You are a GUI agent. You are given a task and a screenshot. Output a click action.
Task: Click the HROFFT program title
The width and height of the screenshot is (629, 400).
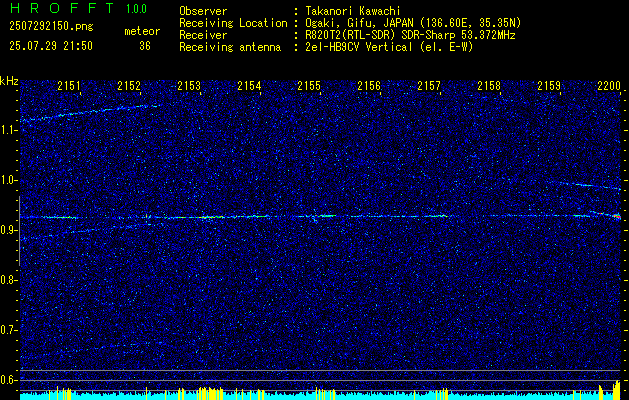tap(62, 8)
